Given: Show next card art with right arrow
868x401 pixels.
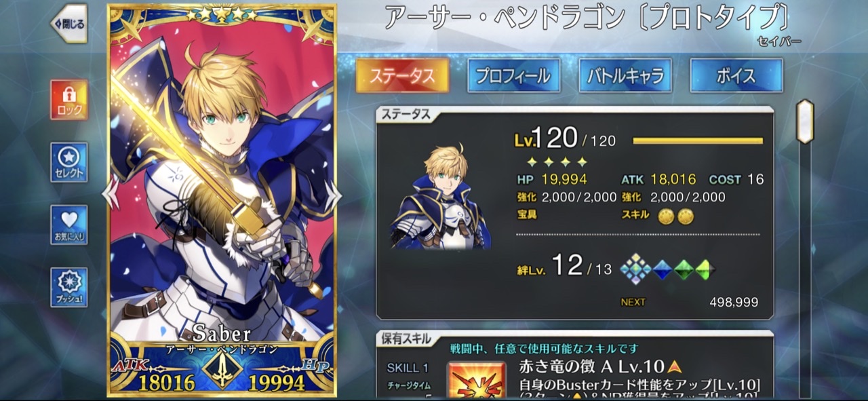Looking at the screenshot, I should 334,195.
